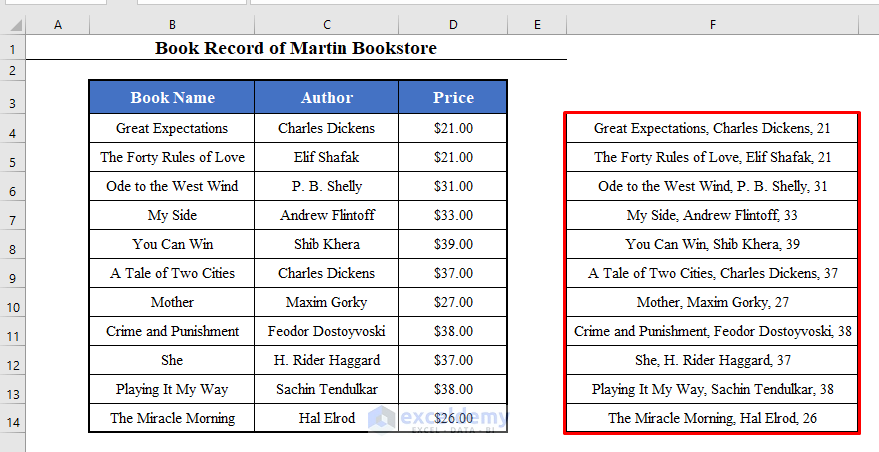Click the Book Record of Martin Bookstore title
Screen dimensions: 879x452
point(296,48)
